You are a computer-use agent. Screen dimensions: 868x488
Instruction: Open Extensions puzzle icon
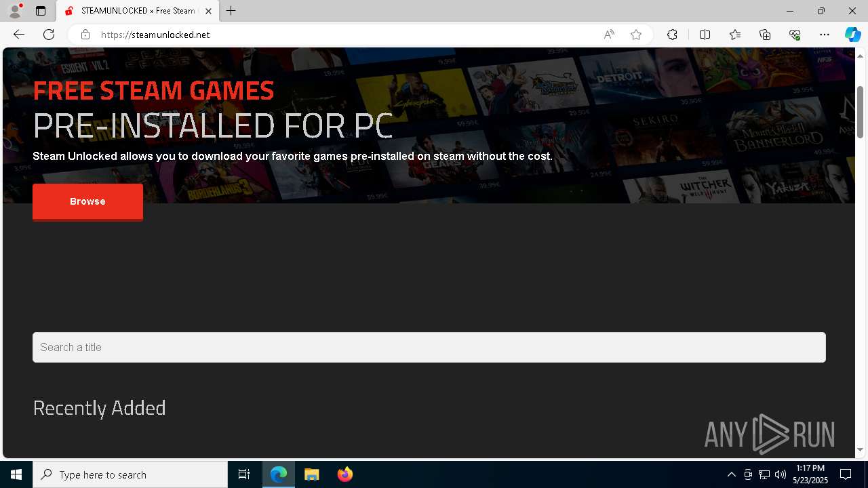tap(672, 35)
